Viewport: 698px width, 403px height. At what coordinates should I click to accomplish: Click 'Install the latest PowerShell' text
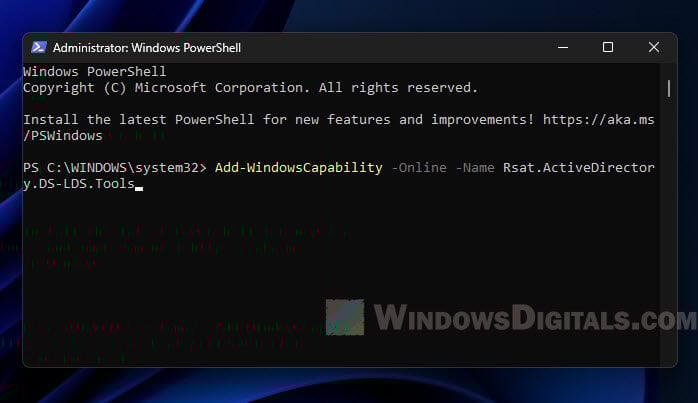coord(138,119)
